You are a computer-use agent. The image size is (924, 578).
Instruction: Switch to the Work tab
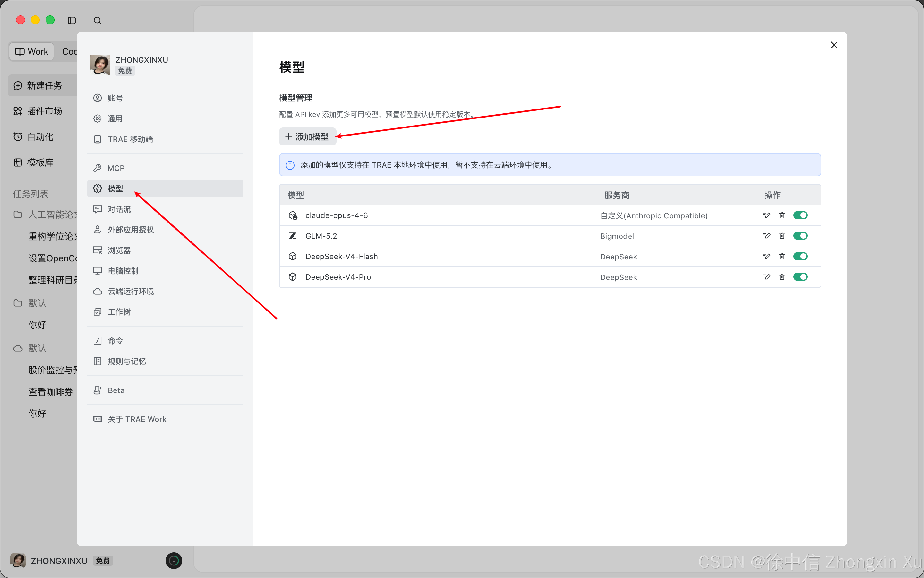[32, 52]
